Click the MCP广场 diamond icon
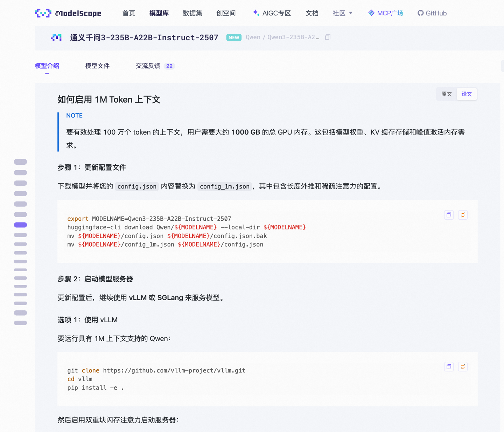The height and width of the screenshot is (432, 504). (x=371, y=13)
